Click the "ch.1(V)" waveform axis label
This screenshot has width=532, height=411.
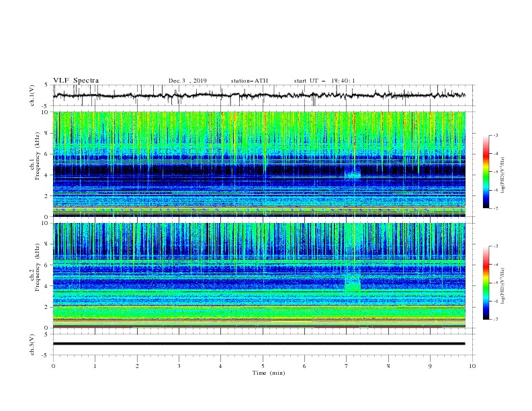click(x=32, y=95)
